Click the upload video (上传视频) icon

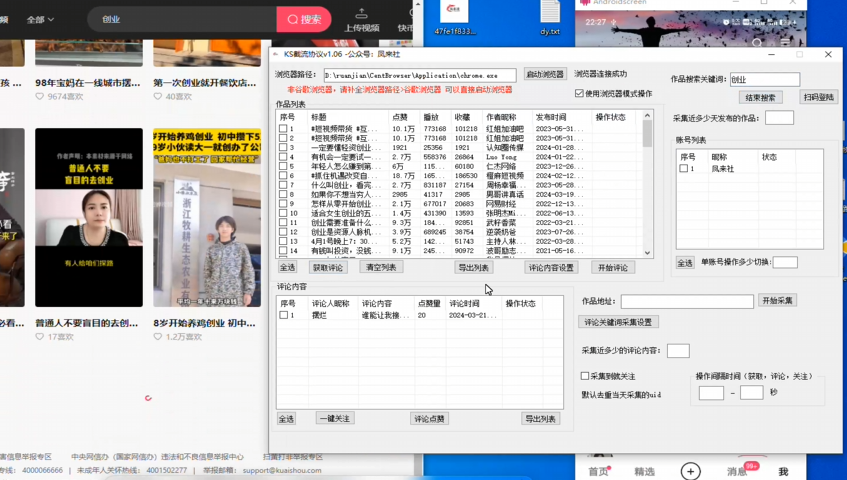(x=361, y=14)
